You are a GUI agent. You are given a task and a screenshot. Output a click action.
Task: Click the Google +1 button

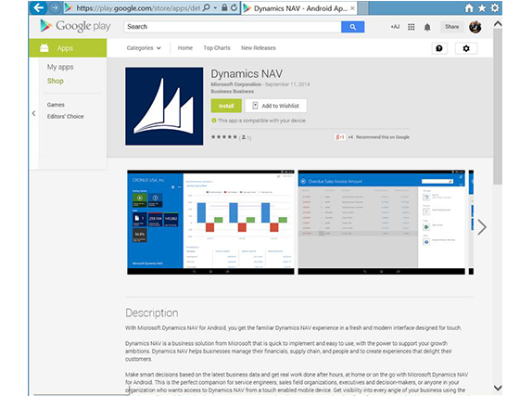click(339, 137)
